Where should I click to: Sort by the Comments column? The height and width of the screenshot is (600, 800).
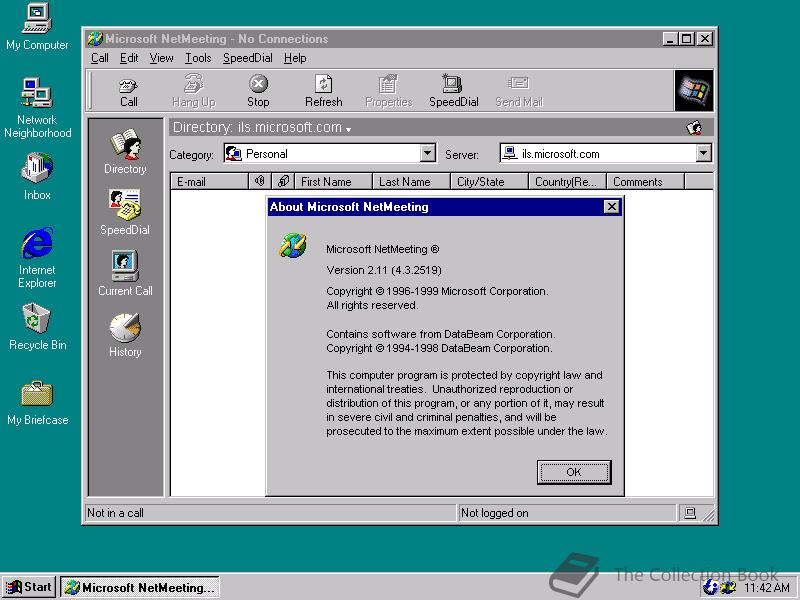[x=646, y=182]
